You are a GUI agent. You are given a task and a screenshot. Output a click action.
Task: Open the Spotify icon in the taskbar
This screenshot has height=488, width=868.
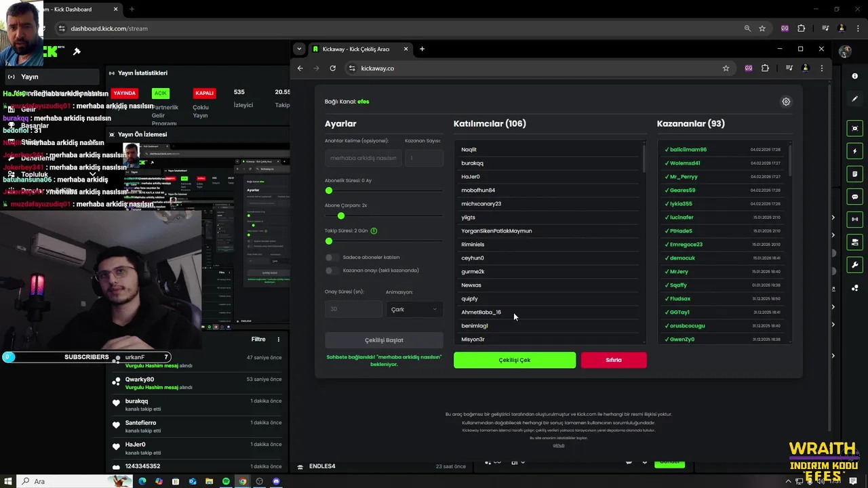coord(226,481)
